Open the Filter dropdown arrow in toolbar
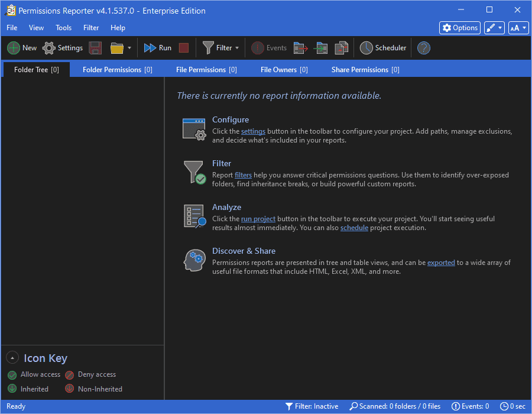 pos(237,48)
